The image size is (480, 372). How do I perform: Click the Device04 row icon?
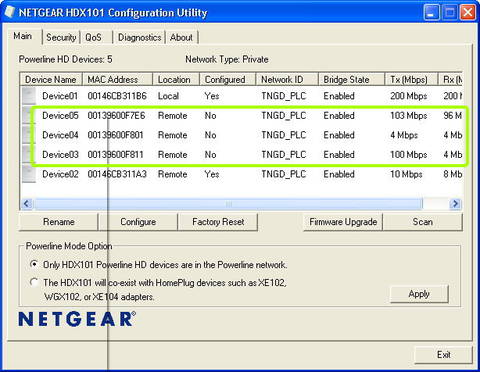29,135
